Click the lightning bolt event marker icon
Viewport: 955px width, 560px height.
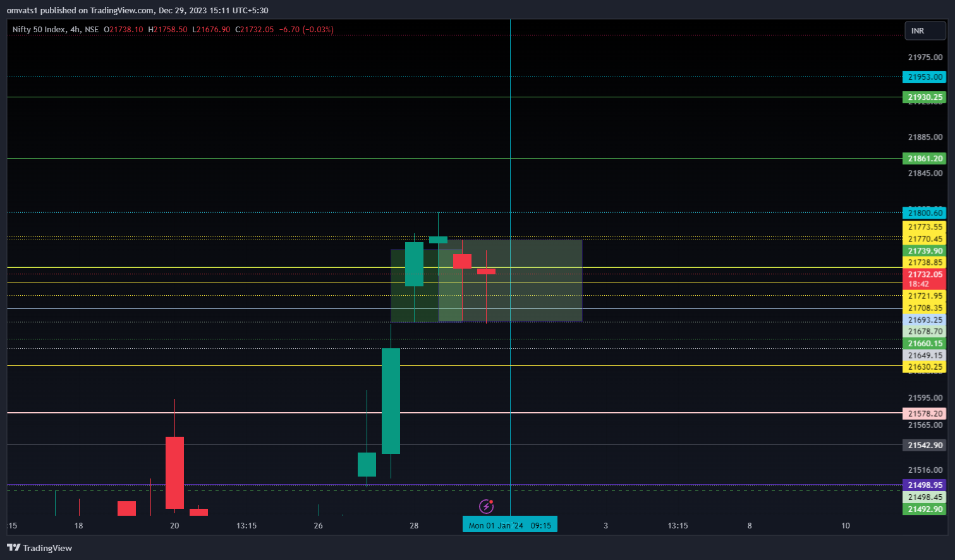[486, 506]
